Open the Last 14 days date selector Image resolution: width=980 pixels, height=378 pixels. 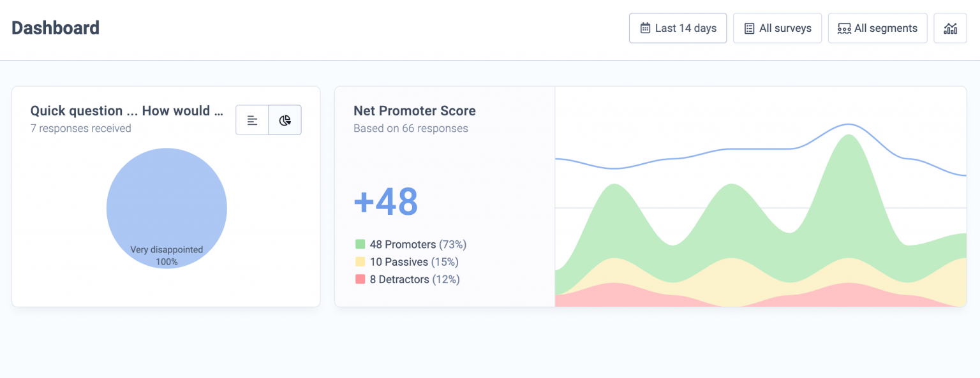pyautogui.click(x=678, y=28)
